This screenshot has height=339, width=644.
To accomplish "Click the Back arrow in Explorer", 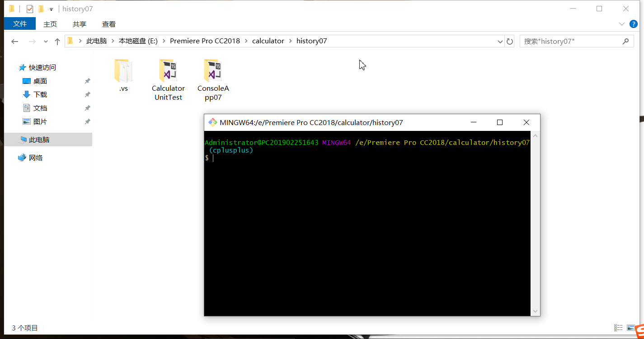I will click(x=15, y=42).
